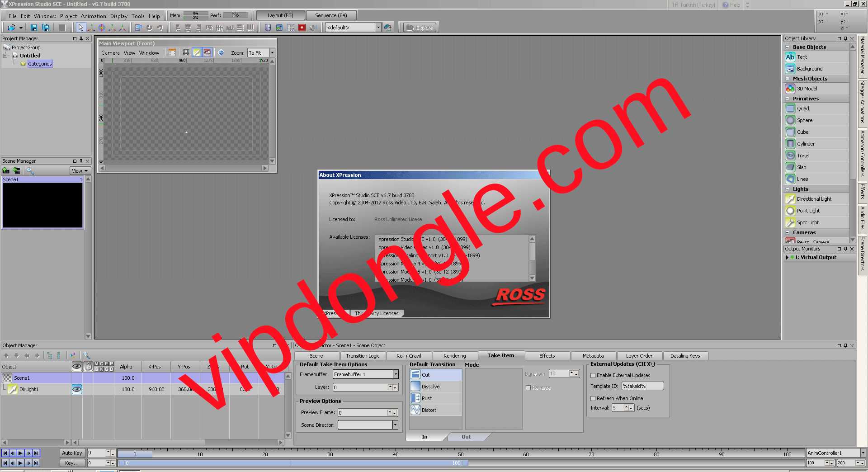
Task: Click the Scene1 black thumbnail
Action: (x=43, y=205)
